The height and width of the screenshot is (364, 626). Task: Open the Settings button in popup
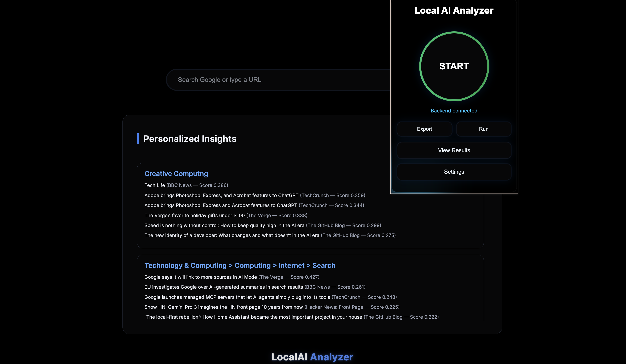[x=454, y=172]
